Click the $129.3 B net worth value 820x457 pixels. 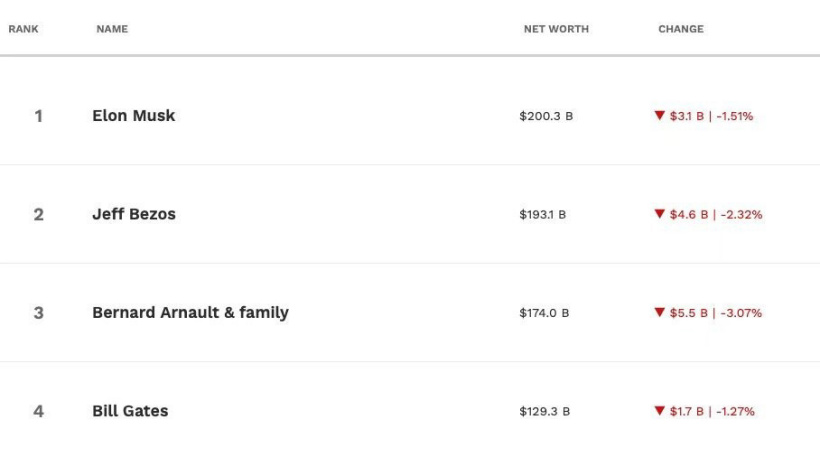pyautogui.click(x=544, y=411)
